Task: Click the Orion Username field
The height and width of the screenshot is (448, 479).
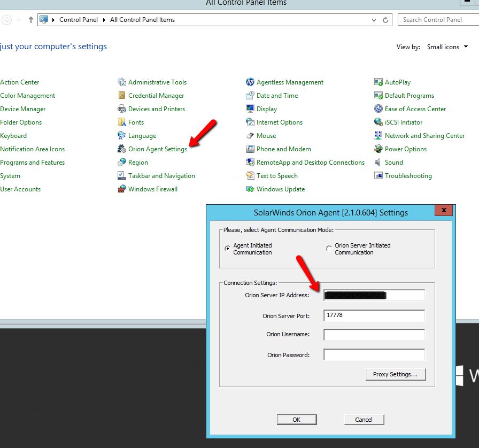Action: [x=374, y=335]
